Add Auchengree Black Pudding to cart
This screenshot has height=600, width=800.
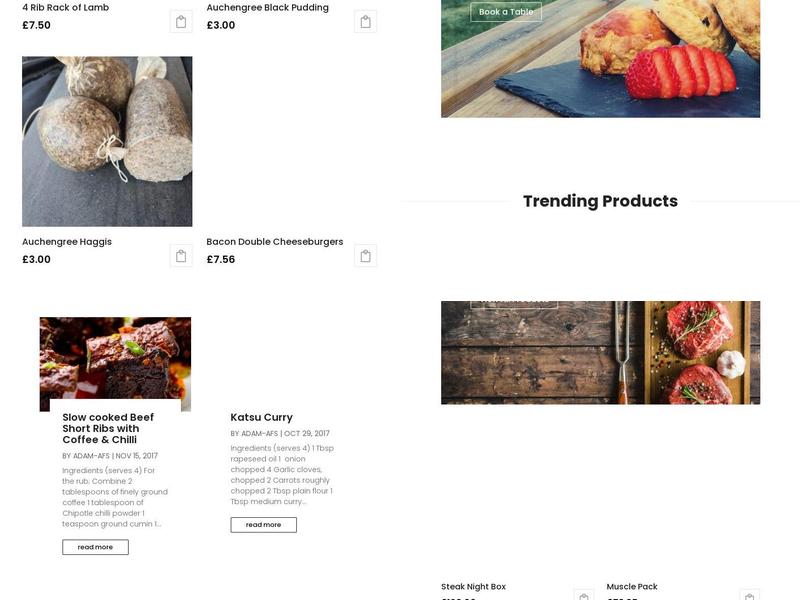[365, 22]
